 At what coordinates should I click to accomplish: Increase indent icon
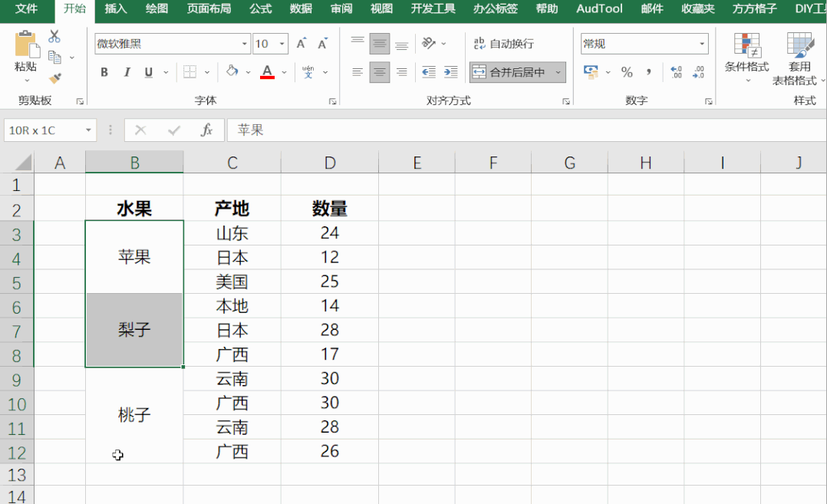click(x=451, y=72)
